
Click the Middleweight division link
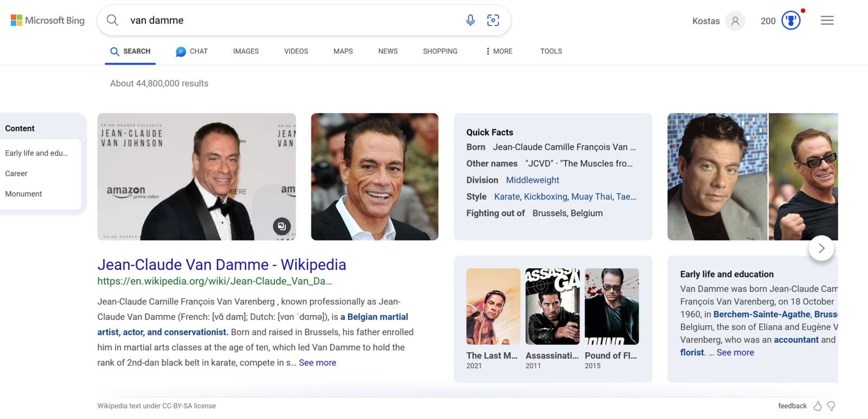(532, 180)
